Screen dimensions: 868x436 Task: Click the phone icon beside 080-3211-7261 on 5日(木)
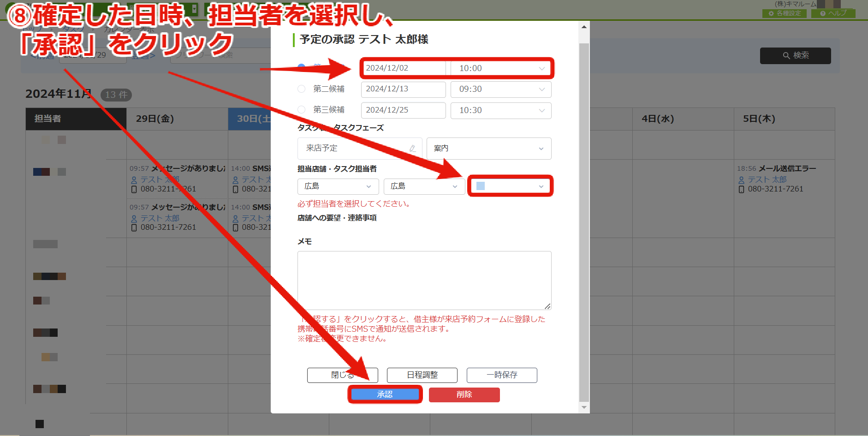(742, 189)
